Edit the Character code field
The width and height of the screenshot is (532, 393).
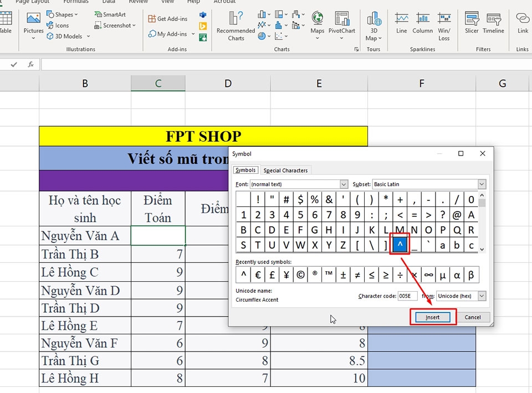(408, 296)
